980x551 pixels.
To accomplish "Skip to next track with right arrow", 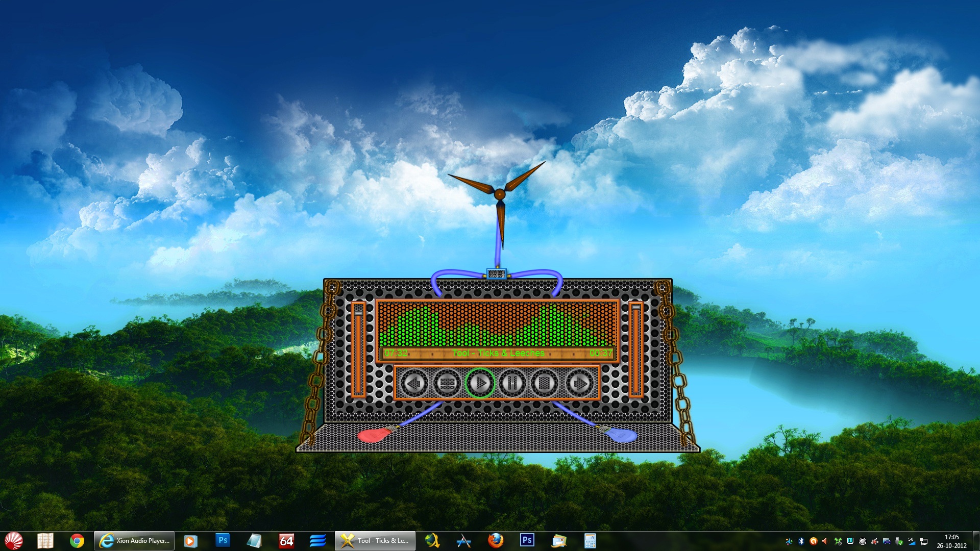I will tap(579, 383).
